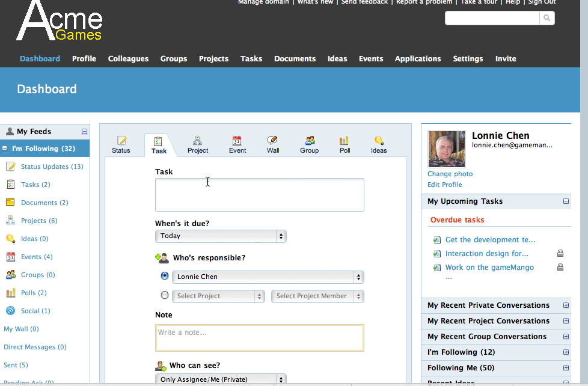Screen dimensions: 588x386
Task: Select the Ideas lightbulb icon tab
Action: pyautogui.click(x=379, y=141)
